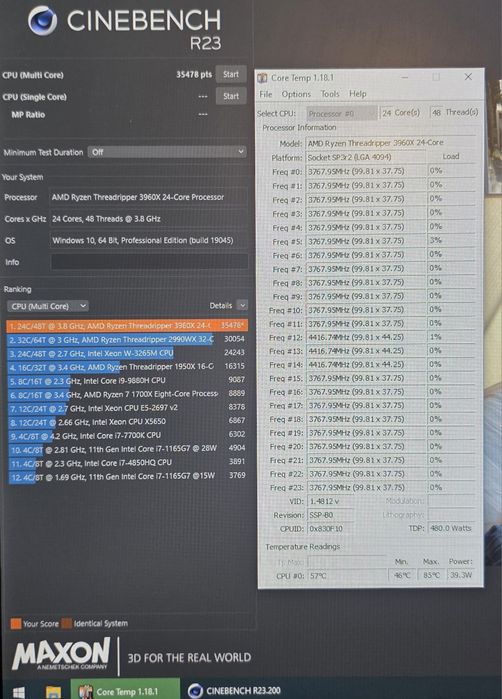Click the Core Temp Model field

point(390,143)
